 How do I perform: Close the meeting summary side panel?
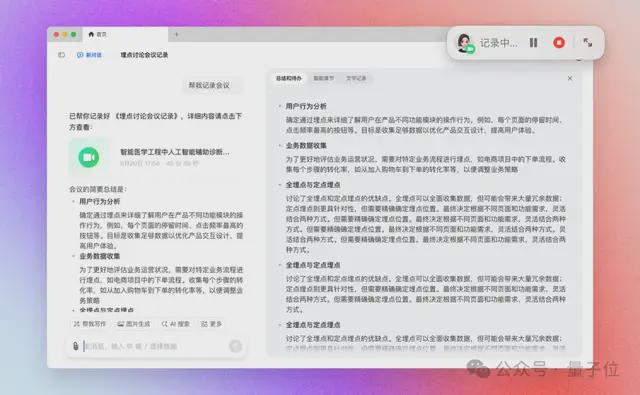tap(570, 78)
